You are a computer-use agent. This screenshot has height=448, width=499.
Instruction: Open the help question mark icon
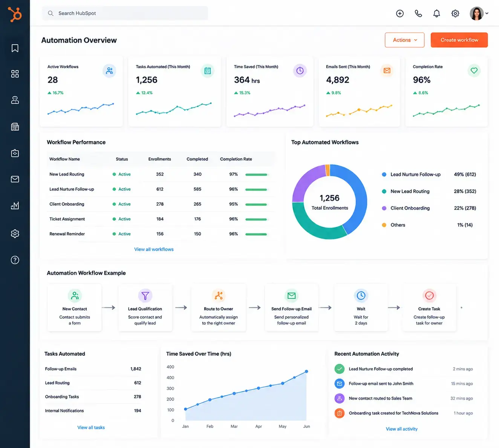coord(15,260)
